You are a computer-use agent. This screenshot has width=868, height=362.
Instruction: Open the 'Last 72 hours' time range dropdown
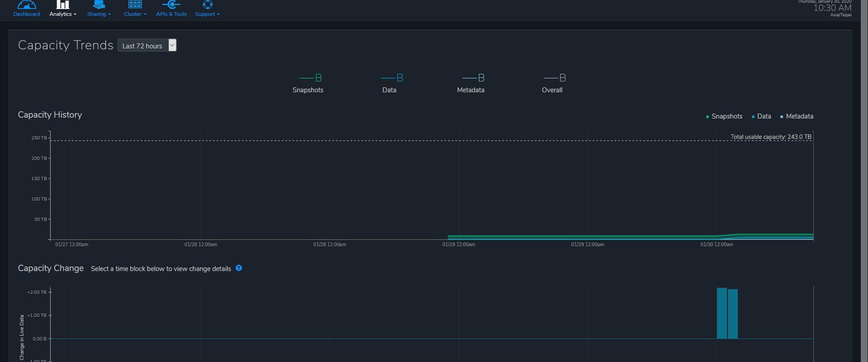pyautogui.click(x=147, y=45)
